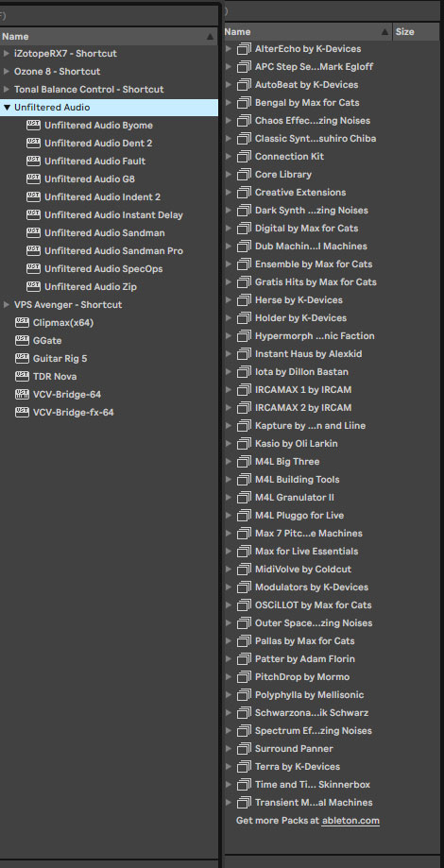This screenshot has width=444, height=868.
Task: Click the Core Library pack icon
Action: click(244, 175)
